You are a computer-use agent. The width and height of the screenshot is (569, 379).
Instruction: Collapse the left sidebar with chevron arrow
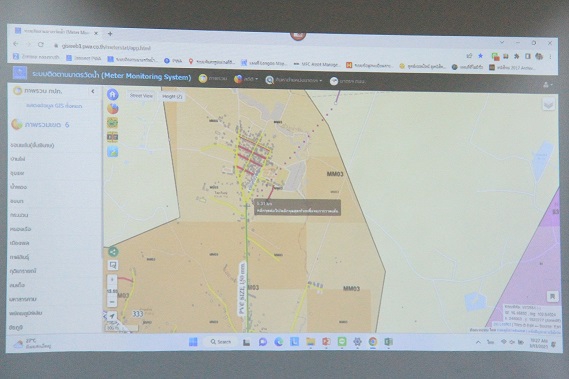click(x=93, y=91)
